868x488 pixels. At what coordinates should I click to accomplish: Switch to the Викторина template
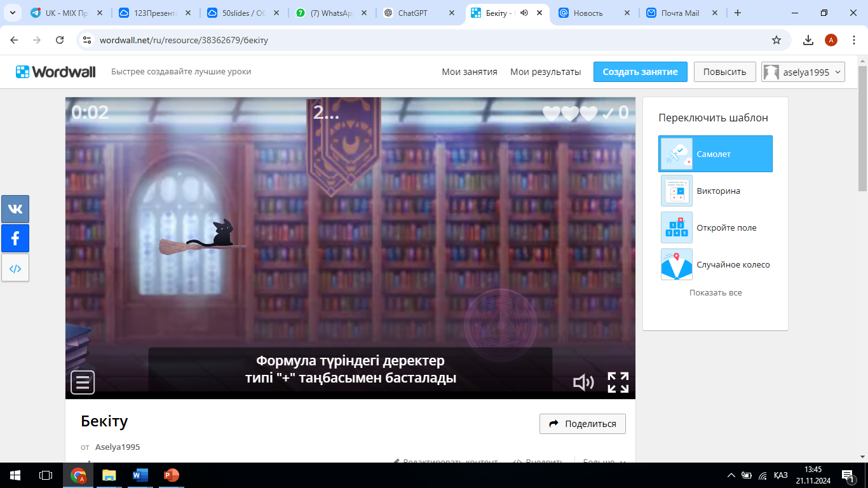click(715, 191)
